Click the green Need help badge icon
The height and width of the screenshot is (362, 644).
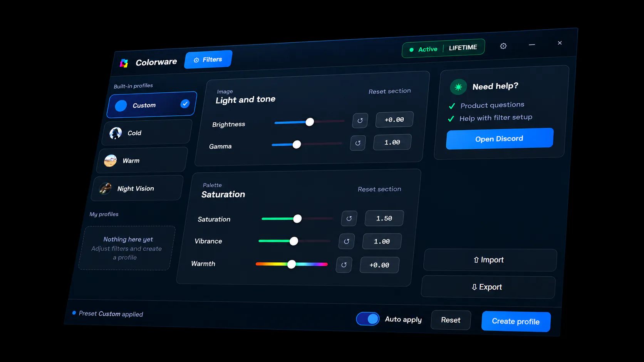pos(458,87)
